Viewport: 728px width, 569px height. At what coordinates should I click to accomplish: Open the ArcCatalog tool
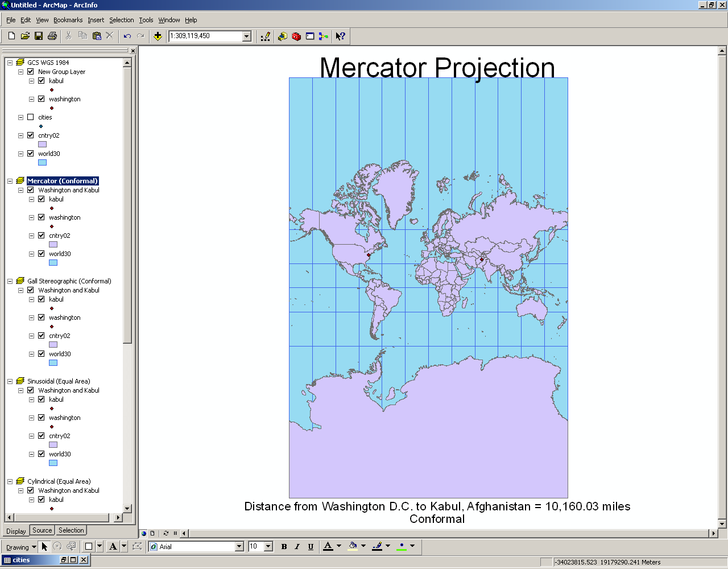(x=283, y=36)
